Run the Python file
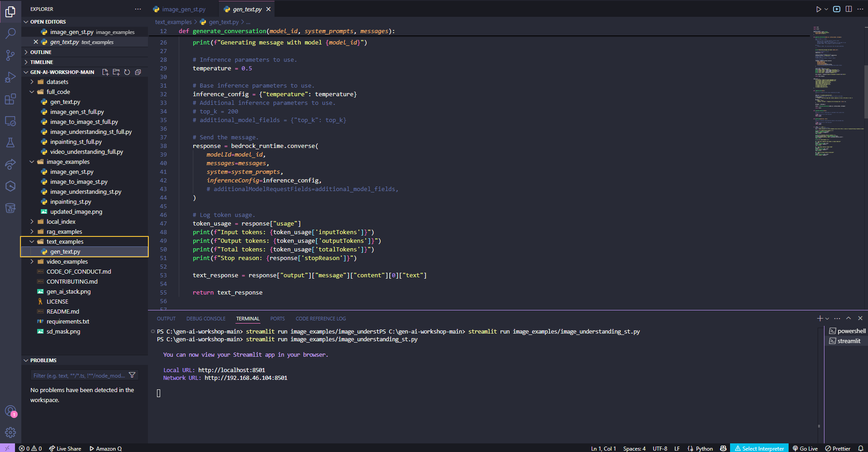The width and height of the screenshot is (868, 452). point(819,9)
